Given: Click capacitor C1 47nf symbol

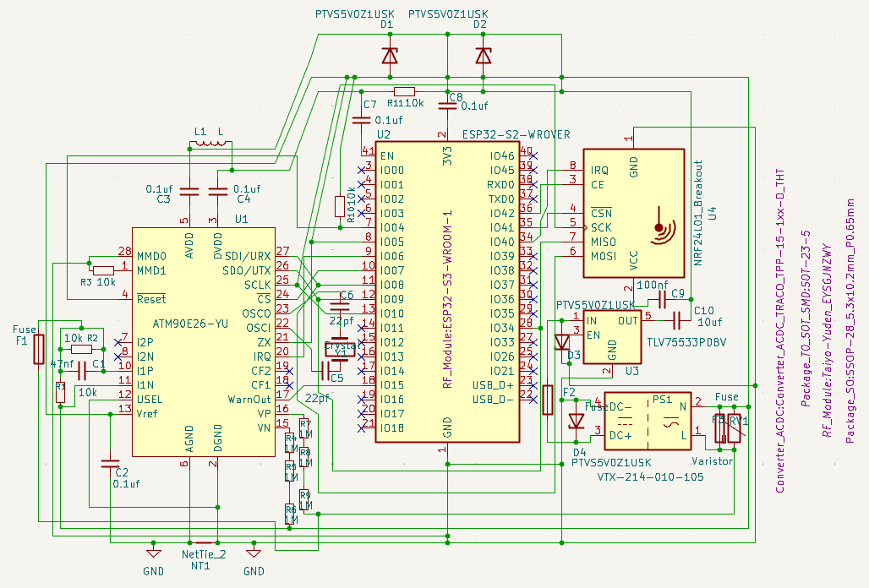Looking at the screenshot, I should pyautogui.click(x=81, y=371).
